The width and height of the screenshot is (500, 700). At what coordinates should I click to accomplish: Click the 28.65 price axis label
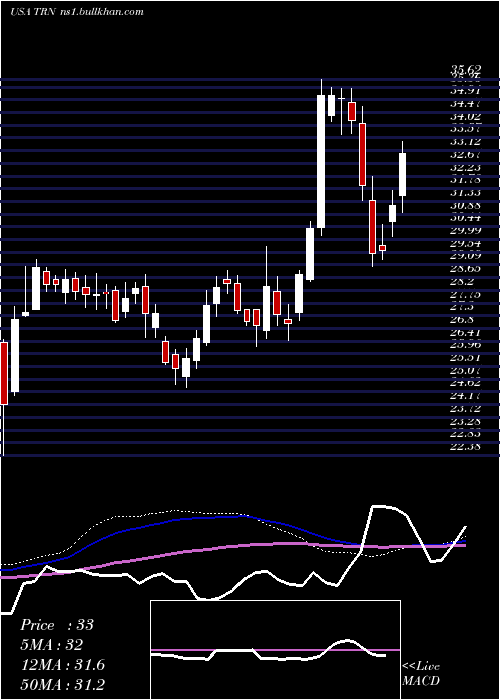(466, 268)
